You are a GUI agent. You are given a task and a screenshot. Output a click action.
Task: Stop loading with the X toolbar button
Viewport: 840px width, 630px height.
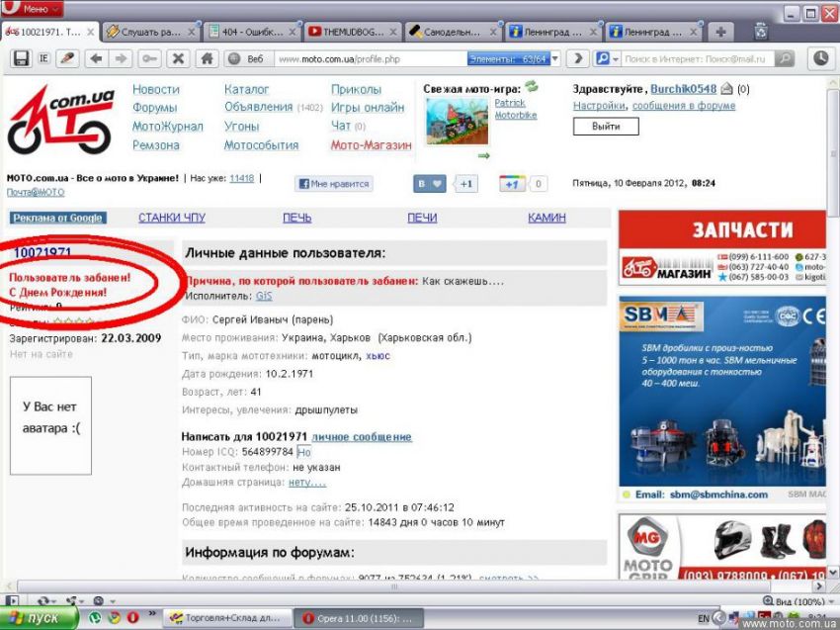click(x=179, y=58)
